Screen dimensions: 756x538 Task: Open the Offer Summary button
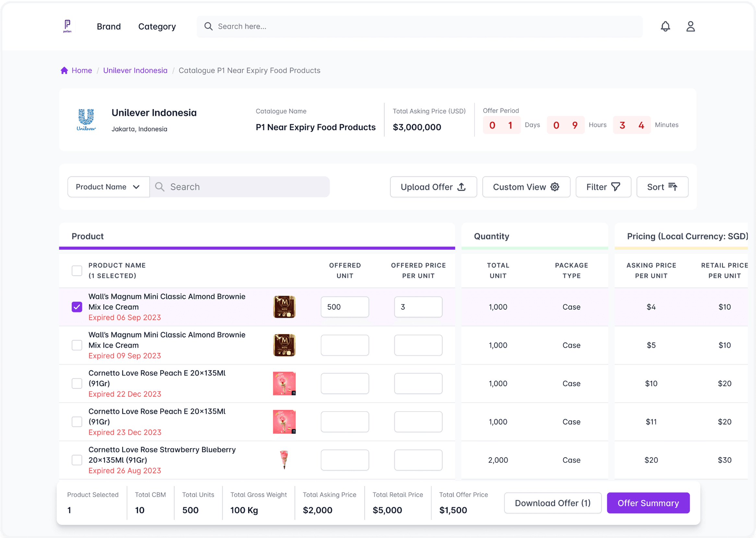pyautogui.click(x=648, y=503)
